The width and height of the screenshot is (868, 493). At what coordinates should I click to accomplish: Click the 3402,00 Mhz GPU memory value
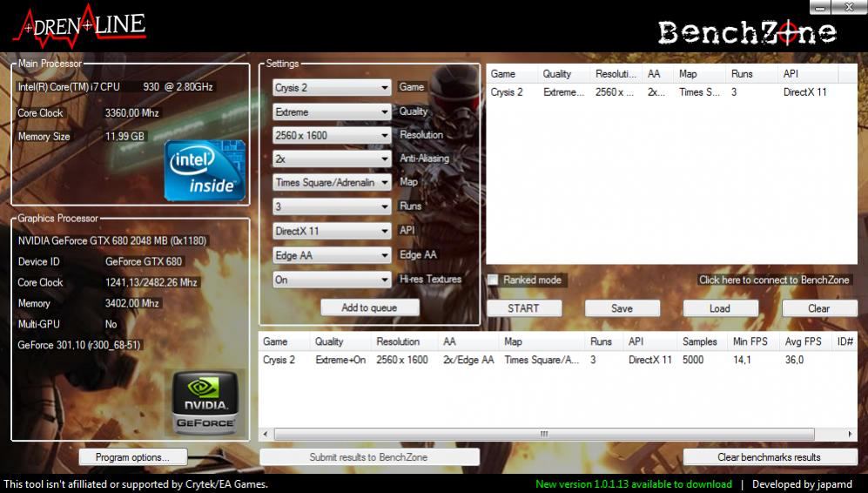132,304
